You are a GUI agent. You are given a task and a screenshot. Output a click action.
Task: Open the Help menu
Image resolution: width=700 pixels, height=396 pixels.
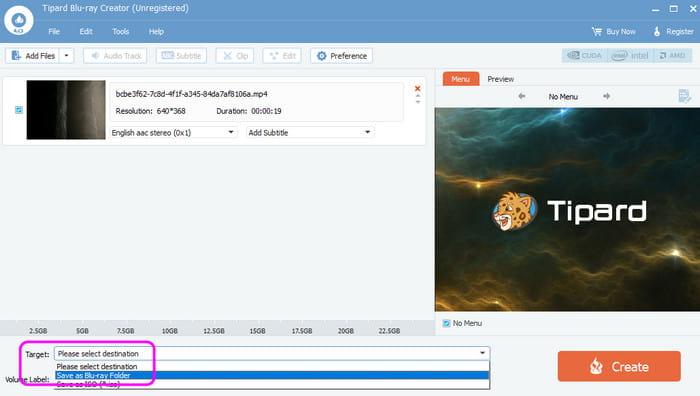[156, 32]
